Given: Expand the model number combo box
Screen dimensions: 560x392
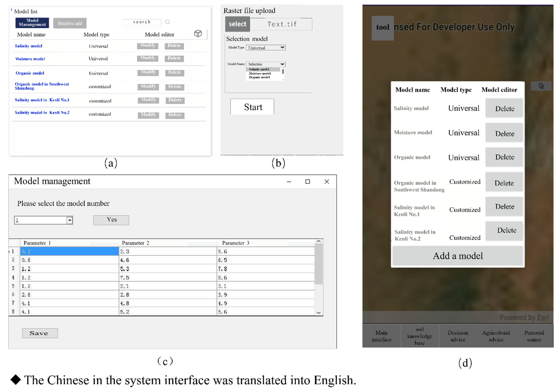Looking at the screenshot, I should 69,220.
